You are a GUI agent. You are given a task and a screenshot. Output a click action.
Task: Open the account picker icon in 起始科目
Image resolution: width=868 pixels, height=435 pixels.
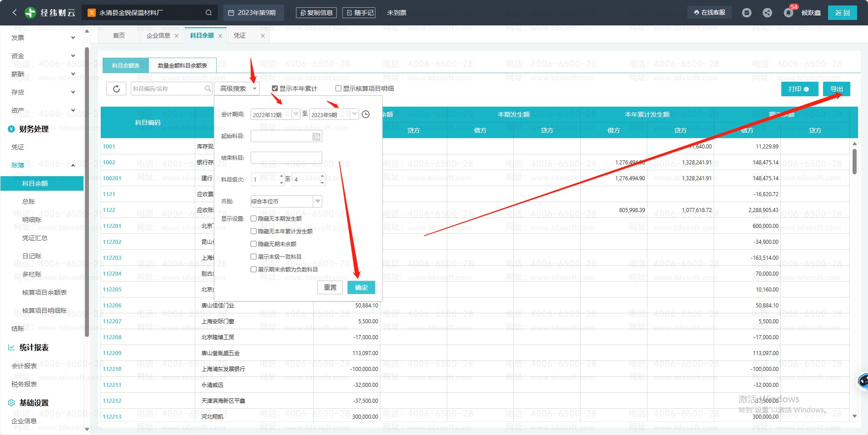pyautogui.click(x=316, y=137)
